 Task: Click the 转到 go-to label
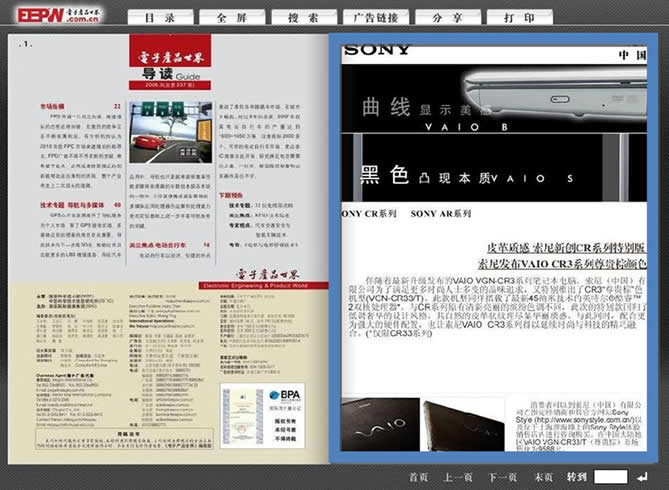(576, 477)
